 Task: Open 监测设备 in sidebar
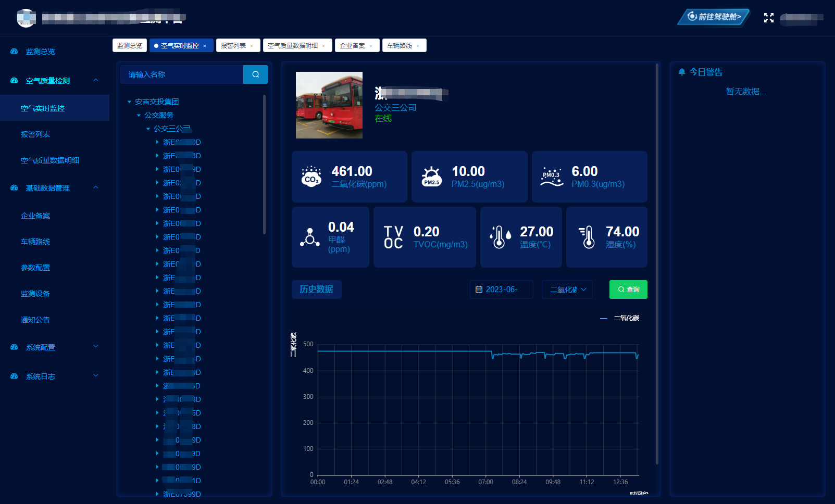55,294
